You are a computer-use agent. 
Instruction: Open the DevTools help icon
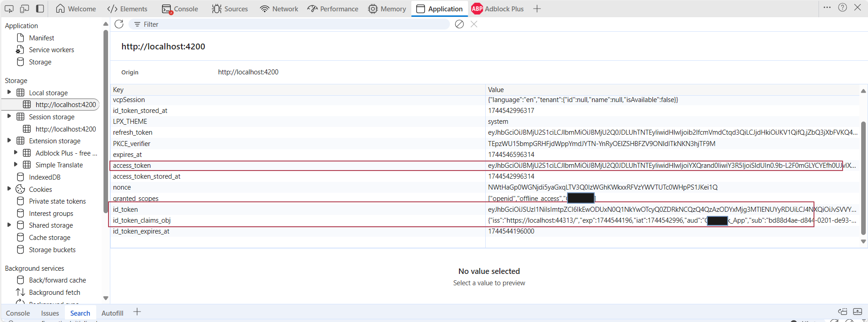(843, 7)
